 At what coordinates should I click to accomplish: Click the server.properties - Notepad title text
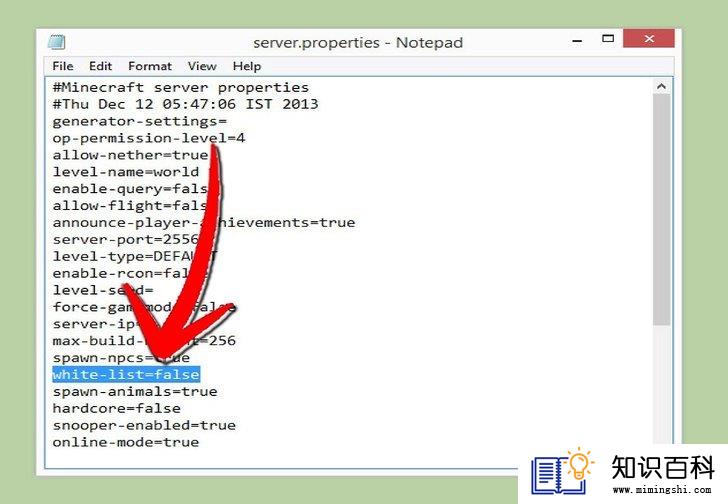click(x=358, y=43)
